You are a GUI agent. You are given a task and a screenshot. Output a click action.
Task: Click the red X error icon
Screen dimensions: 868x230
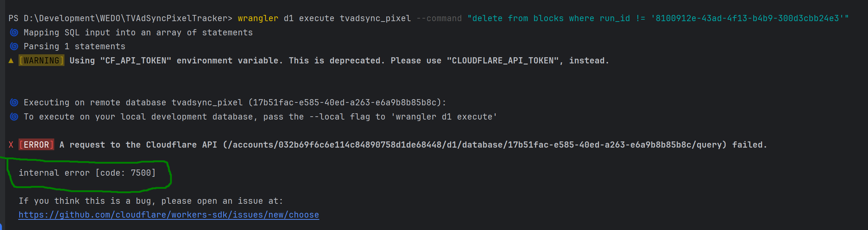[11, 145]
